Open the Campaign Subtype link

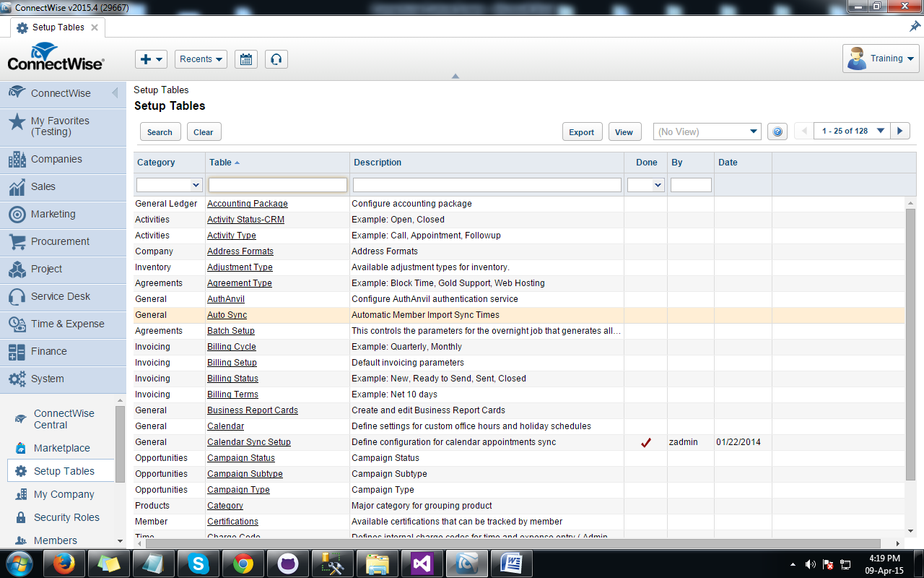245,474
